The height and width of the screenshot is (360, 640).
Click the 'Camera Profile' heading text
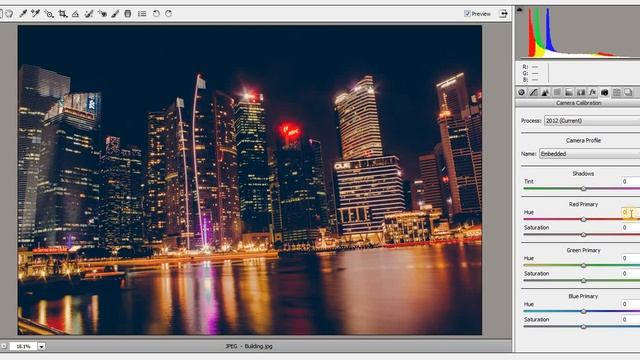click(x=583, y=140)
